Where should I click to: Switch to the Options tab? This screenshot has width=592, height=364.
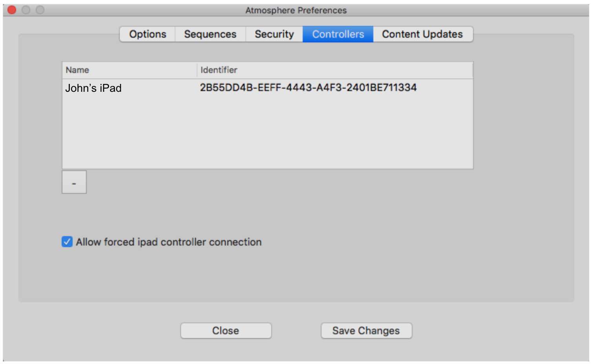click(x=148, y=35)
